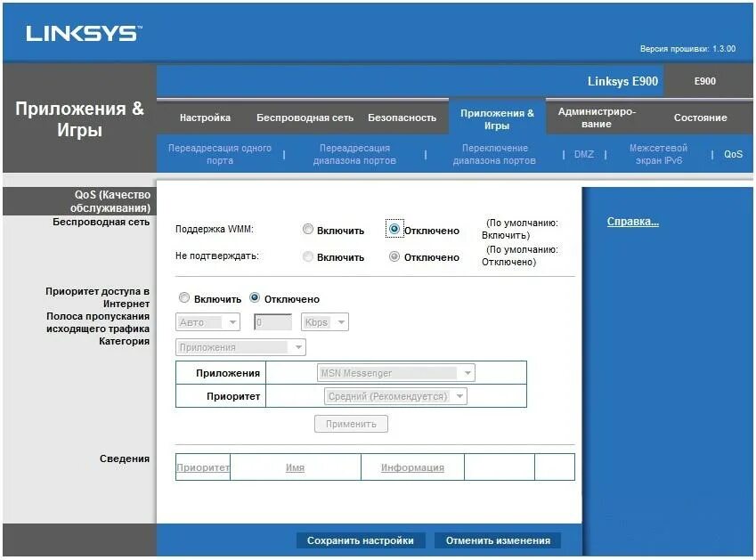Image resolution: width=756 pixels, height=560 pixels.
Task: Click the Linksys E900 model label
Action: 622,81
